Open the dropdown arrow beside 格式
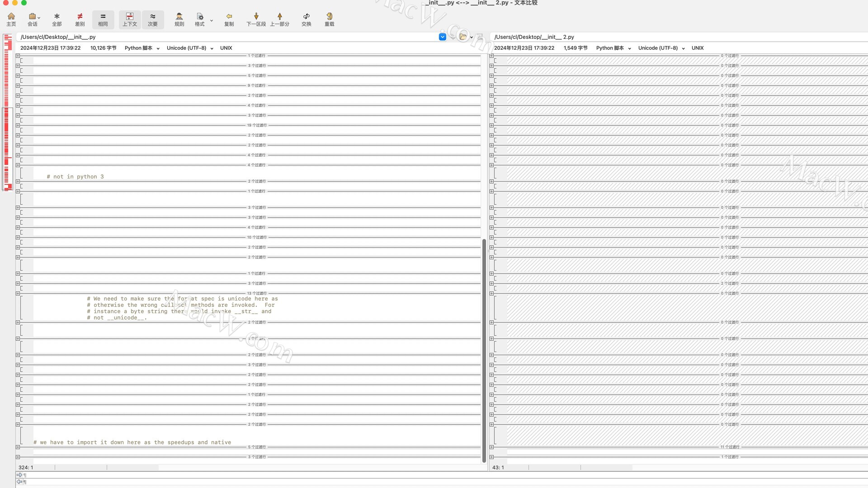 pyautogui.click(x=212, y=20)
